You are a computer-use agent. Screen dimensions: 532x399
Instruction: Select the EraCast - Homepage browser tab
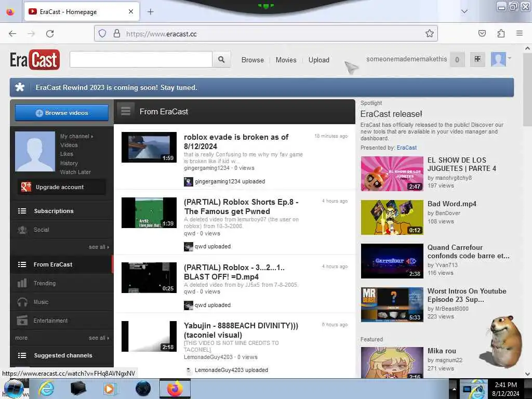82,12
